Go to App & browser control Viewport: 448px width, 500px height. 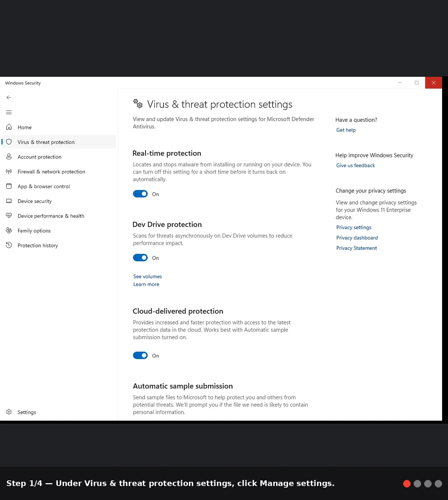coord(59,186)
